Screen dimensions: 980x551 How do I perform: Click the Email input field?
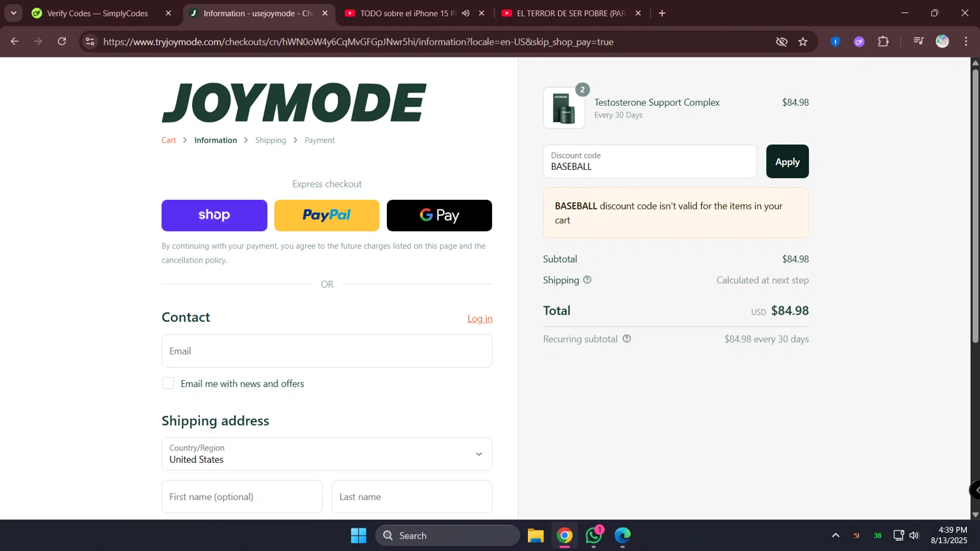point(327,351)
